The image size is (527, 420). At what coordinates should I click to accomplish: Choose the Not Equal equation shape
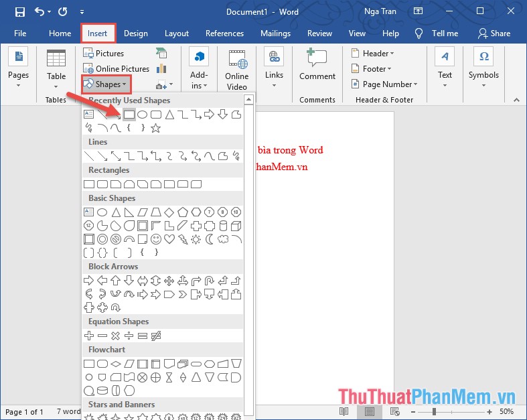155,335
